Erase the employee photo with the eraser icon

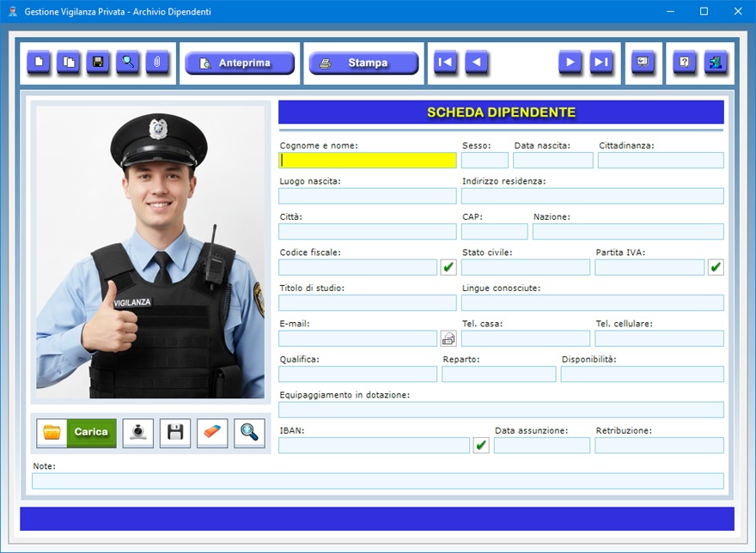click(212, 433)
